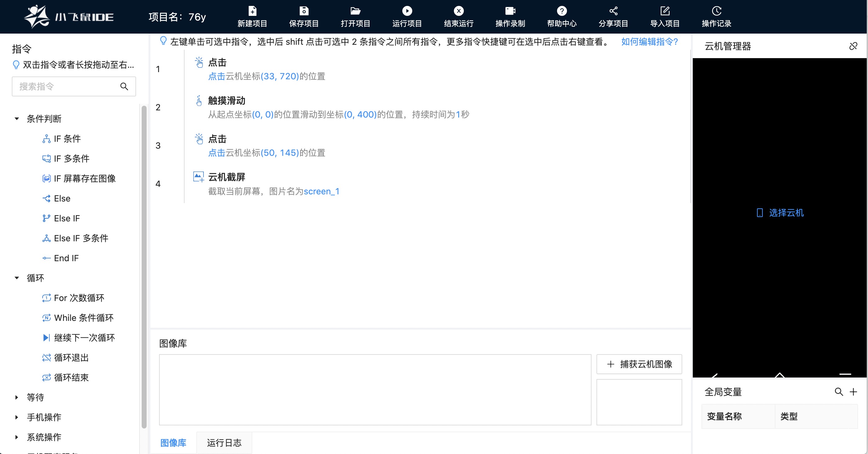Screen dimensions: 868x454
Task: Open the 如何编辑指令? help link
Action: coord(649,42)
